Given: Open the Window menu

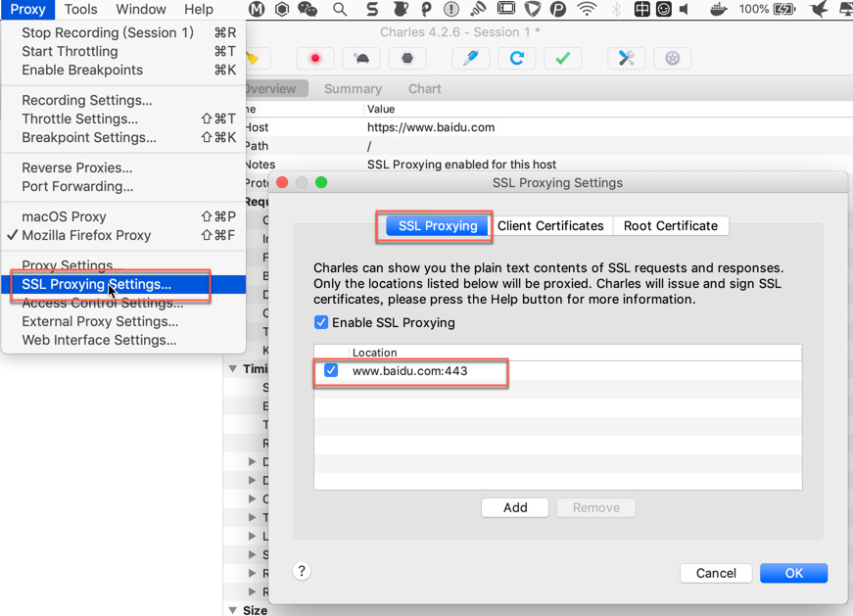Looking at the screenshot, I should (x=141, y=9).
